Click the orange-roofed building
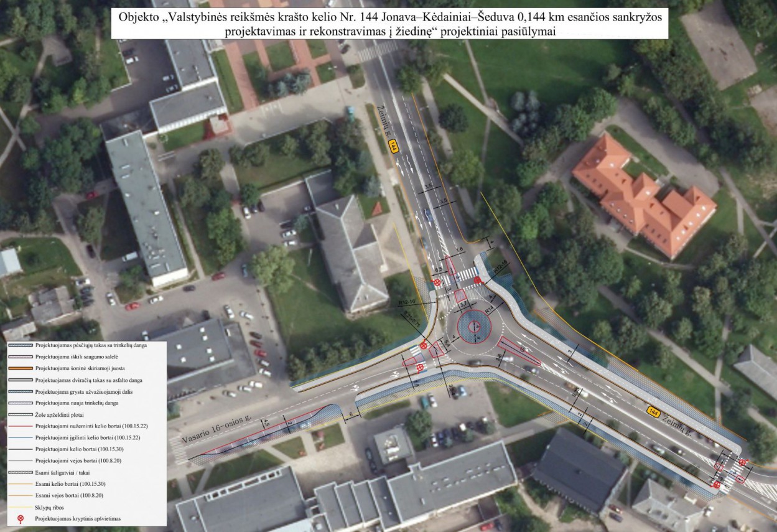The height and width of the screenshot is (532, 777). tap(644, 195)
